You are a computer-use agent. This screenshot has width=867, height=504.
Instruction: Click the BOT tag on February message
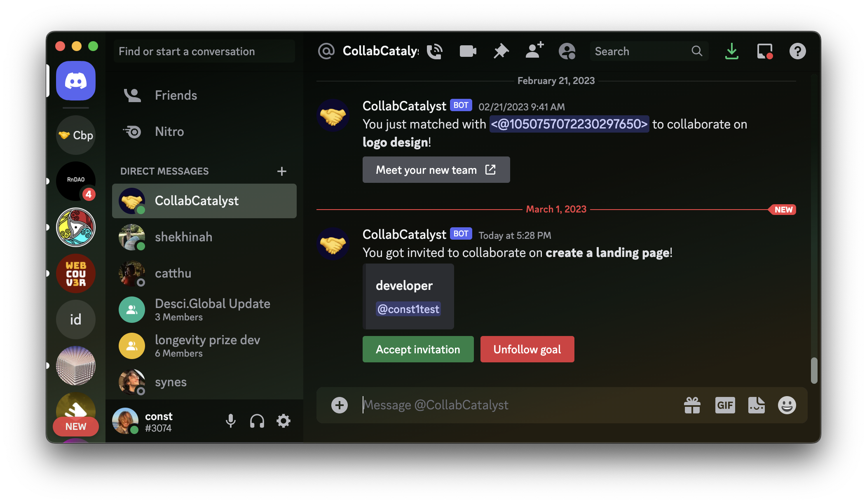[x=461, y=105]
